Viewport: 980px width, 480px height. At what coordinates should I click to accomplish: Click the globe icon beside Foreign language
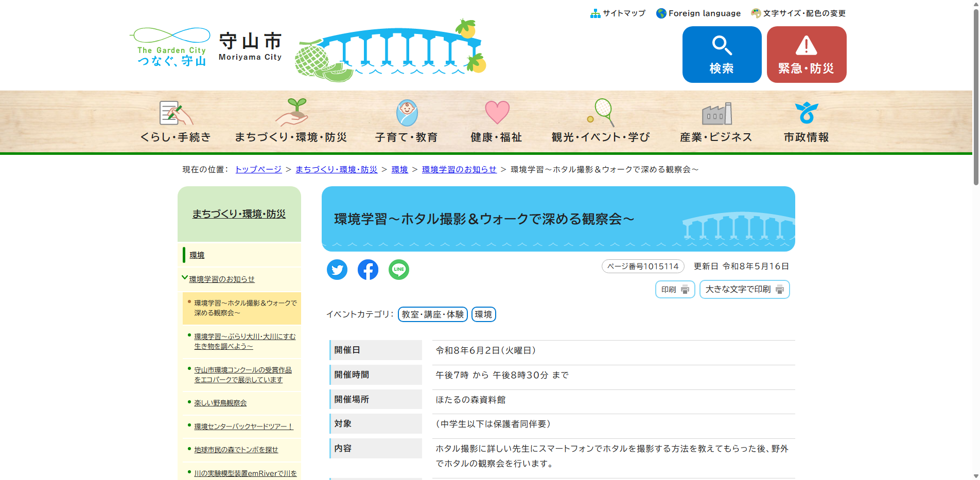coord(661,13)
